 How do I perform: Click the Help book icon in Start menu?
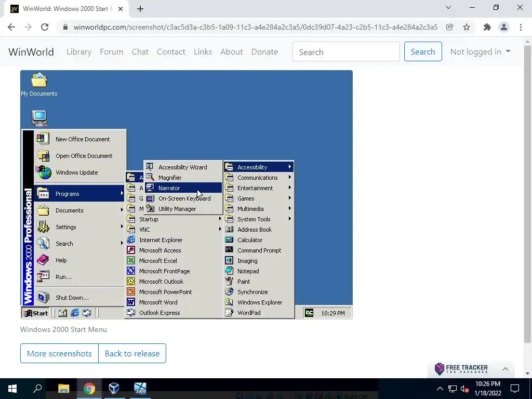pos(43,260)
